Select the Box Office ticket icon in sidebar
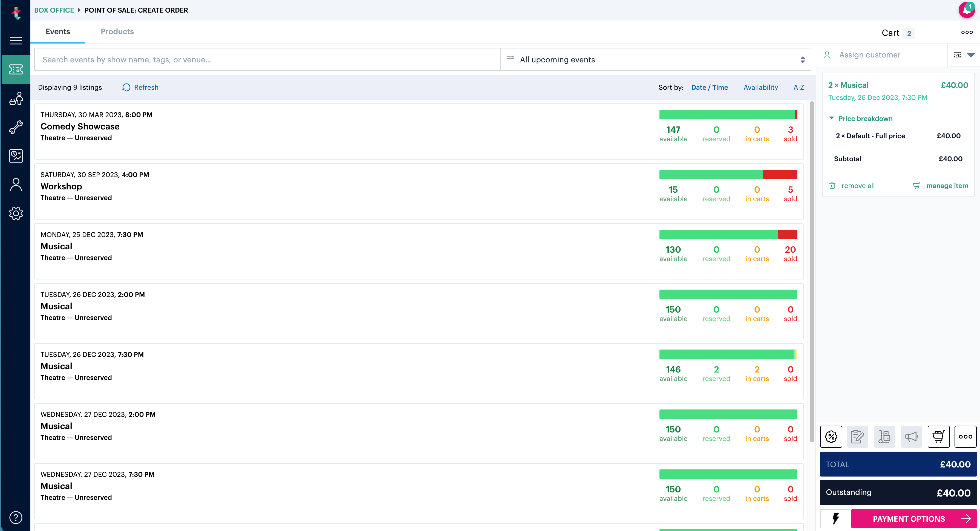 point(16,69)
